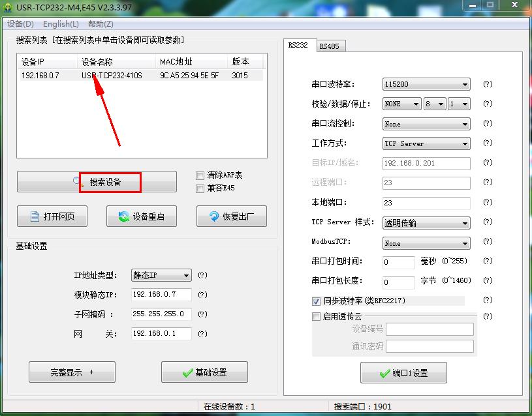532x416 pixels.
Task: Click help (?) next to 串口波特率
Action: tap(487, 85)
